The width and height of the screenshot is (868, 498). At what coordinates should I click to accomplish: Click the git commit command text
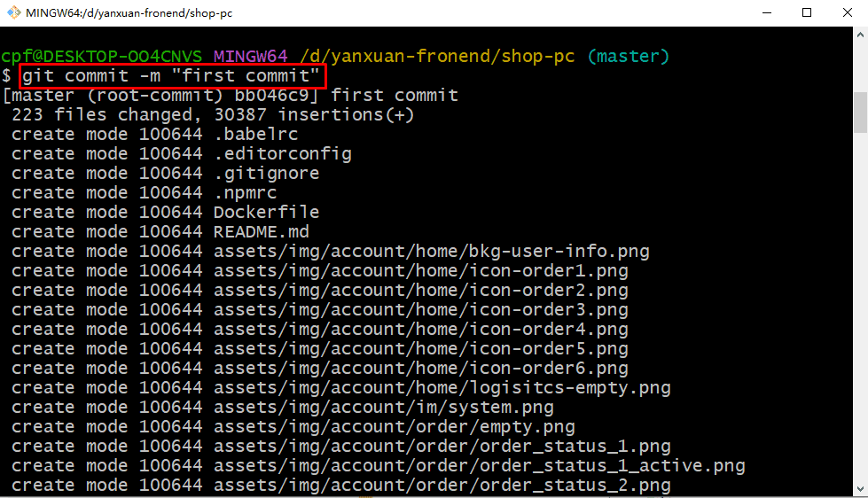click(171, 76)
